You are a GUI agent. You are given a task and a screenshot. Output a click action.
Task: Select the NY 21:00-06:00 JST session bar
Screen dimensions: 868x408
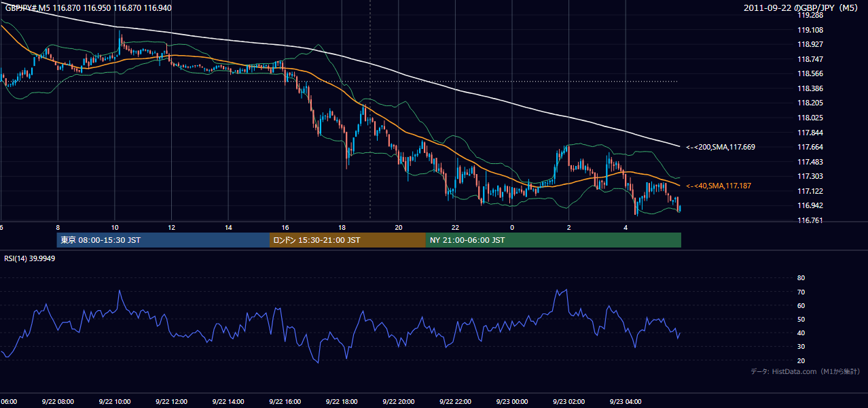[x=554, y=240]
